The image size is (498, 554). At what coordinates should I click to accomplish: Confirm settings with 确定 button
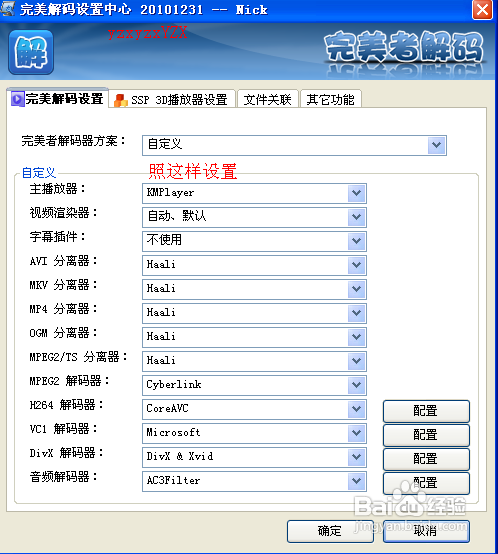click(x=330, y=531)
